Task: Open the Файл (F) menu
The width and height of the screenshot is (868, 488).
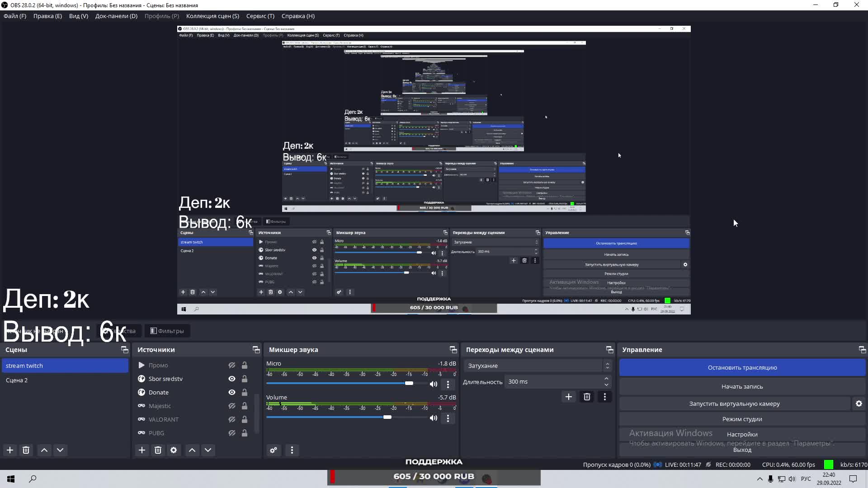Action: click(15, 16)
